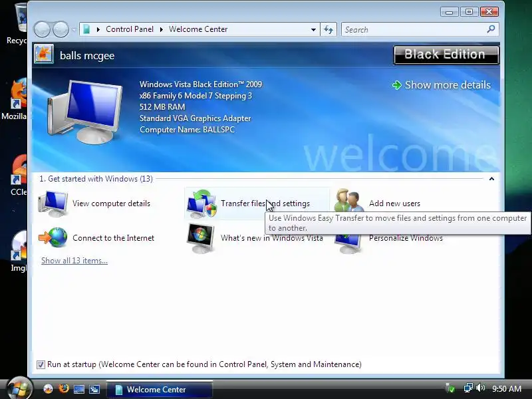Screen dimensions: 532x399
Task: Open the address bar history dropdown arrow
Action: [x=313, y=29]
